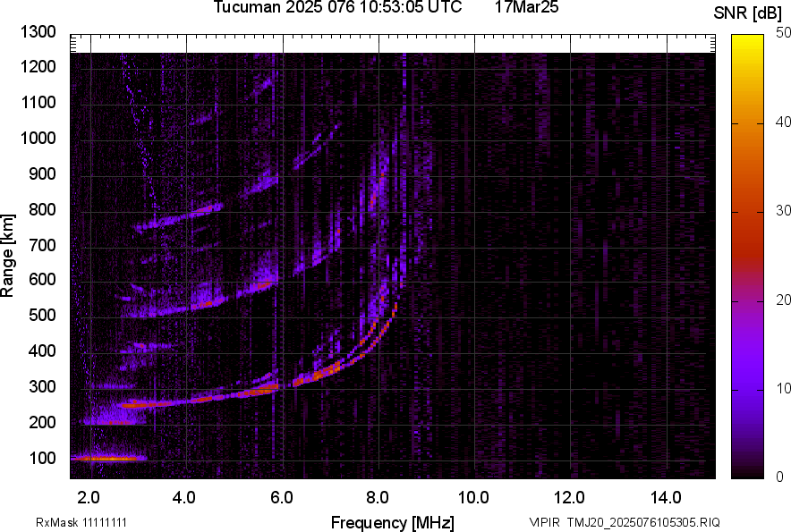Viewport: 791px width, 532px height.
Task: Click the 8.0 frequency tick label
Action: [x=377, y=496]
